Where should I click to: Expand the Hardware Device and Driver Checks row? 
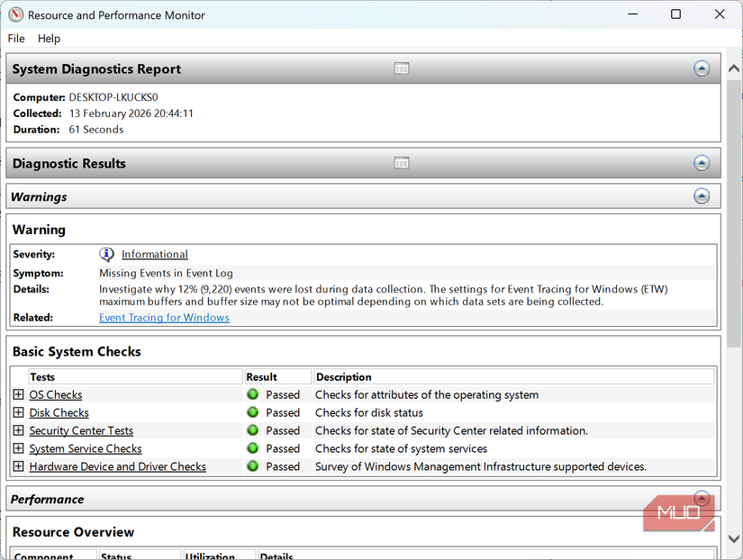click(19, 466)
